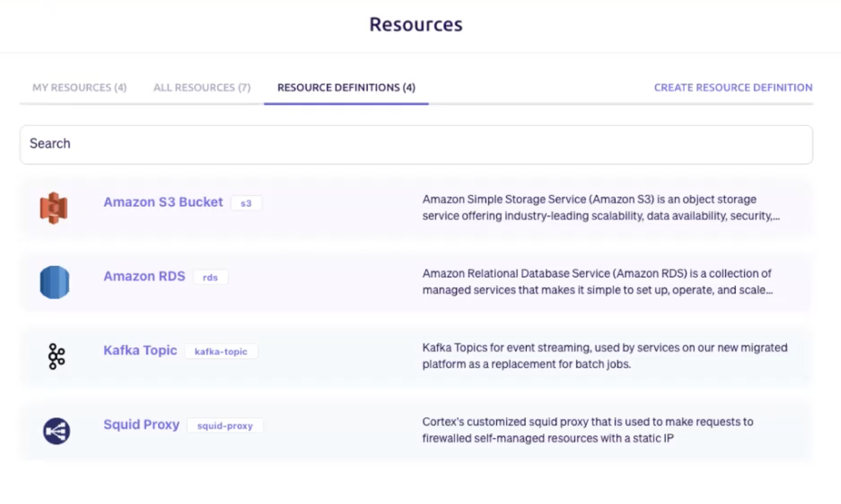
Task: Select Cortex's customized squid proxy description
Action: 587,430
